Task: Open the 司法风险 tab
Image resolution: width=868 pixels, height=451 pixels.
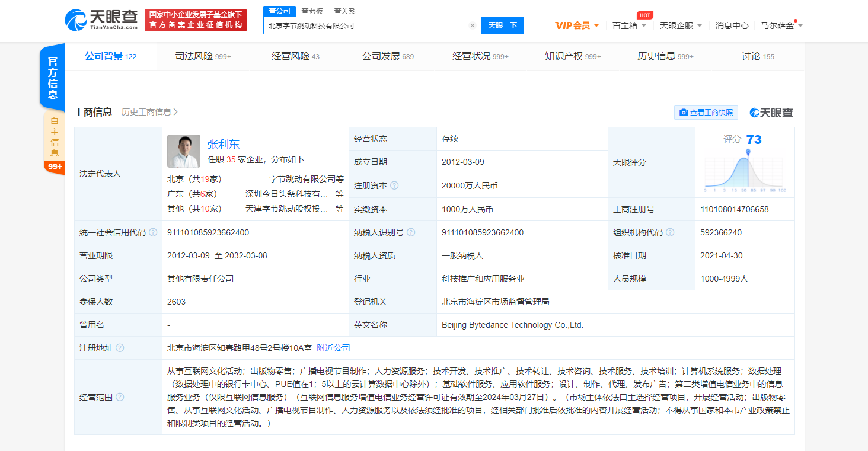Action: 203,56
